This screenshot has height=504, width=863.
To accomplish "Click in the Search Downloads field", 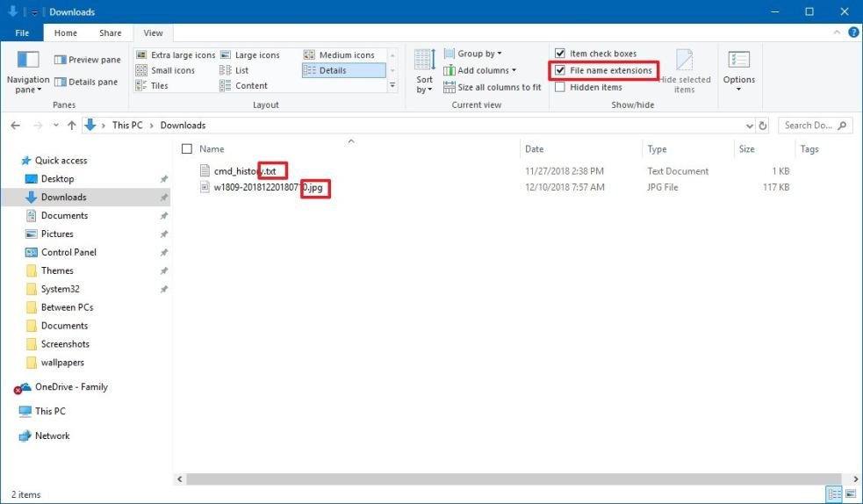I will point(808,126).
